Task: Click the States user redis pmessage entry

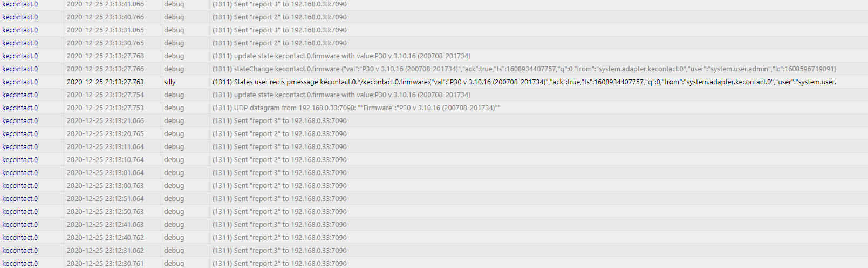Action: pos(524,82)
